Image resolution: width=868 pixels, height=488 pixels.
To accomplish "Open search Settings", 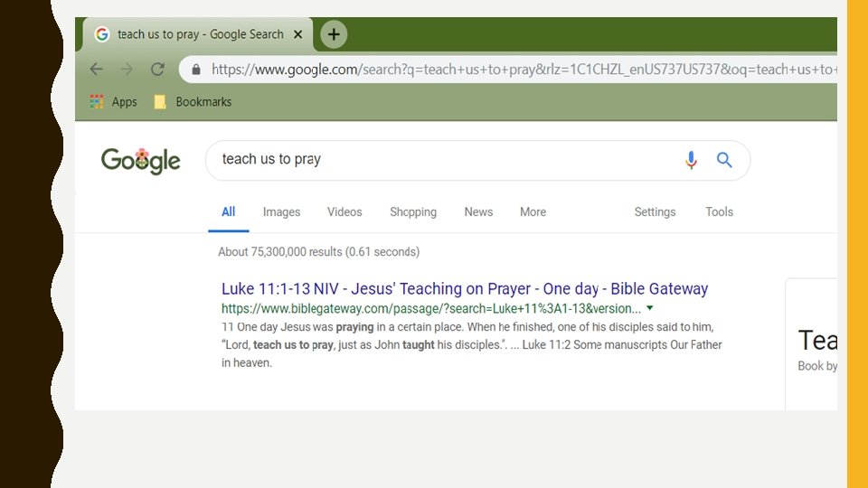I will click(x=655, y=211).
